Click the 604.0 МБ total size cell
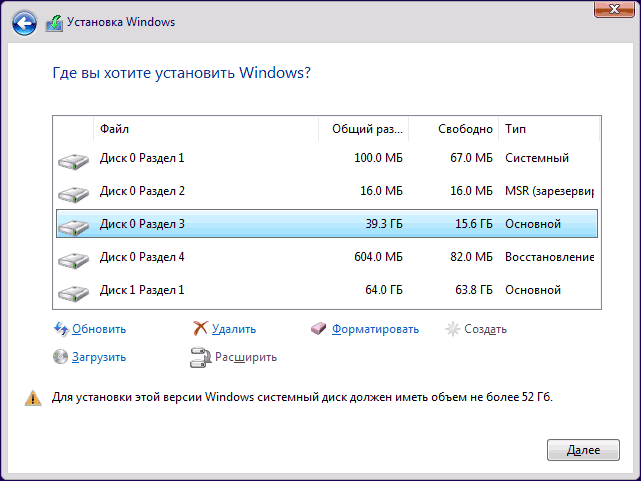This screenshot has width=641, height=481. tap(378, 257)
